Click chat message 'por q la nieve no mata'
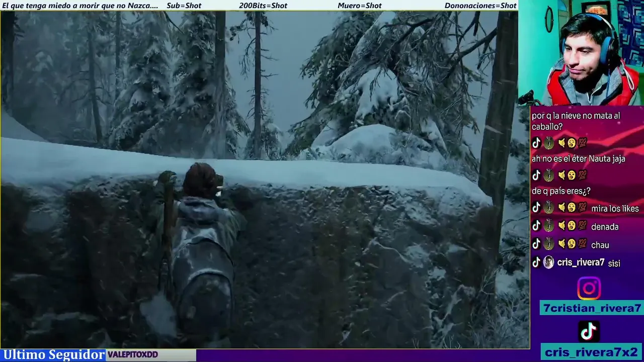The width and height of the screenshot is (644, 362). click(576, 121)
